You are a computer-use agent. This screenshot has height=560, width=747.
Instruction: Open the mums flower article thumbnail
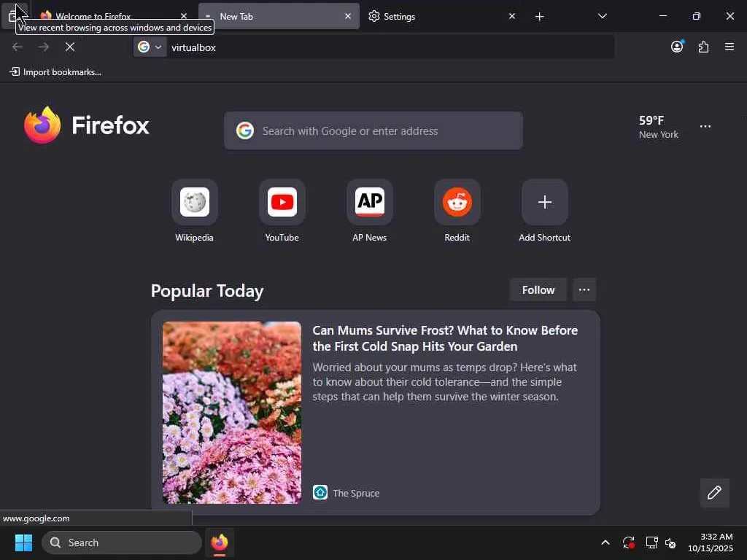(x=232, y=413)
